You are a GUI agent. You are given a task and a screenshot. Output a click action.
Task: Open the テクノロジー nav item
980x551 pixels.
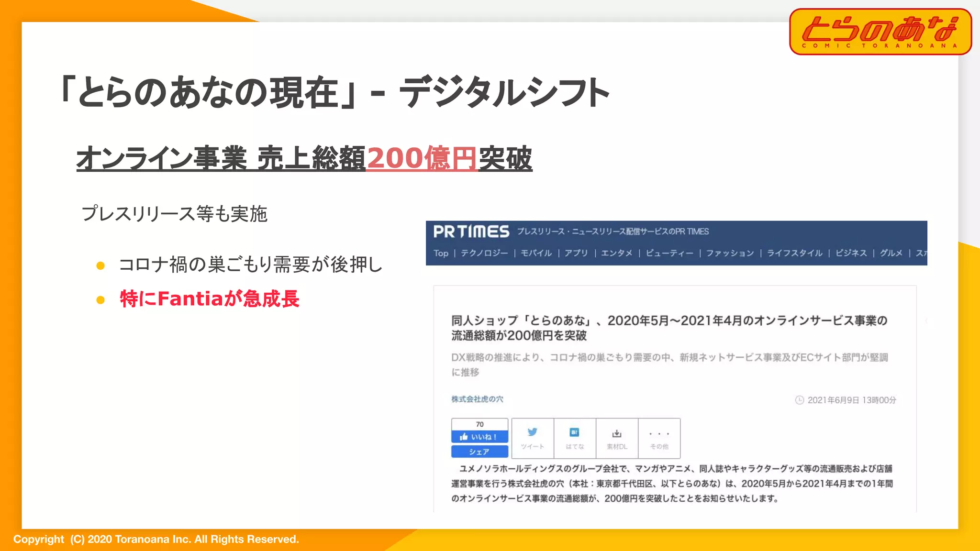click(484, 253)
